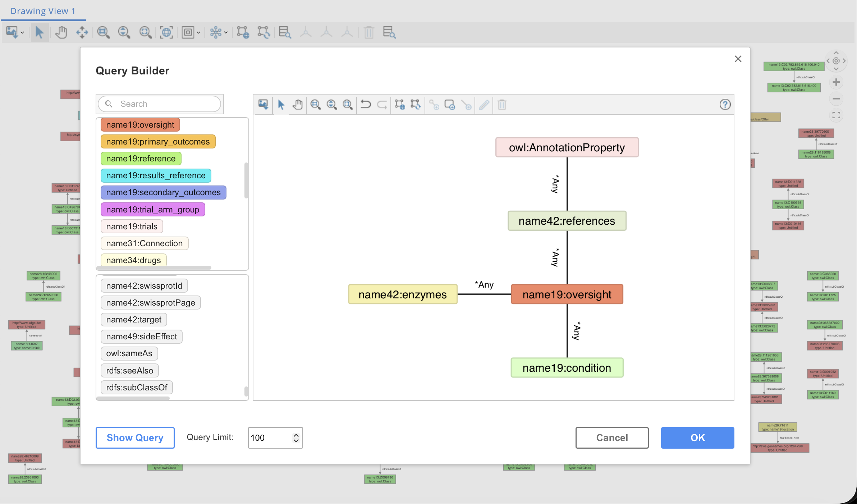Select the name42:enzymes node in canvas
This screenshot has width=857, height=504.
click(402, 294)
